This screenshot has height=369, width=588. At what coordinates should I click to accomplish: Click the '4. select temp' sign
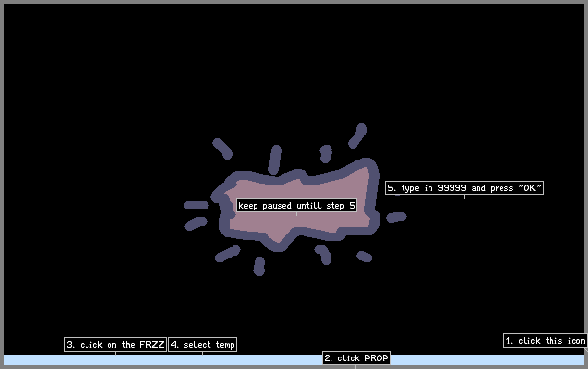[203, 345]
